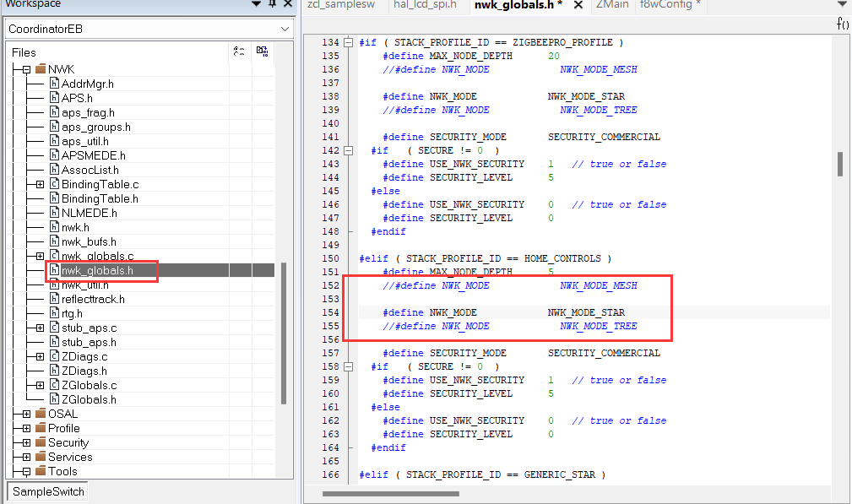Open BindingTable.h in the file tree
The height and width of the screenshot is (504, 852).
point(100,198)
